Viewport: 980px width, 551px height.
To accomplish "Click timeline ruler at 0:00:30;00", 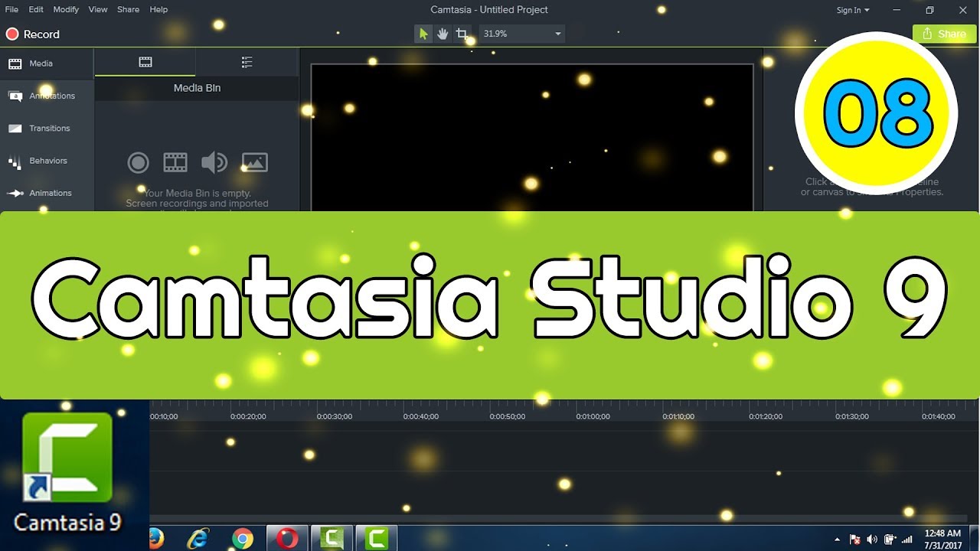I will click(335, 416).
